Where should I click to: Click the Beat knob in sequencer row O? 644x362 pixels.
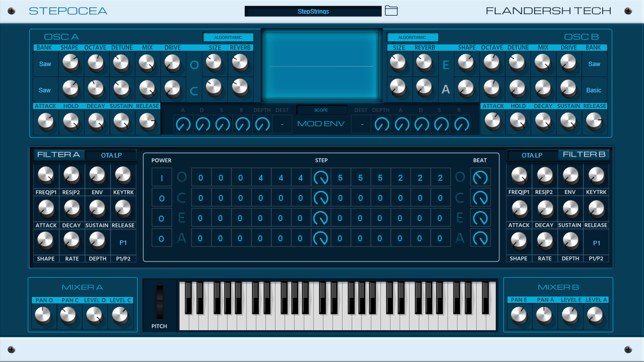coord(480,178)
